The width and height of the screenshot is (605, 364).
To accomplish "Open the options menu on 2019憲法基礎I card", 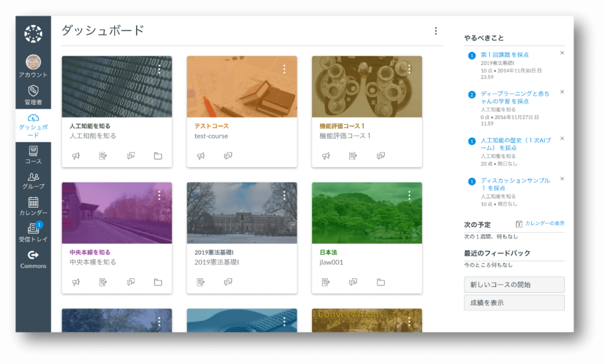I will 284,196.
